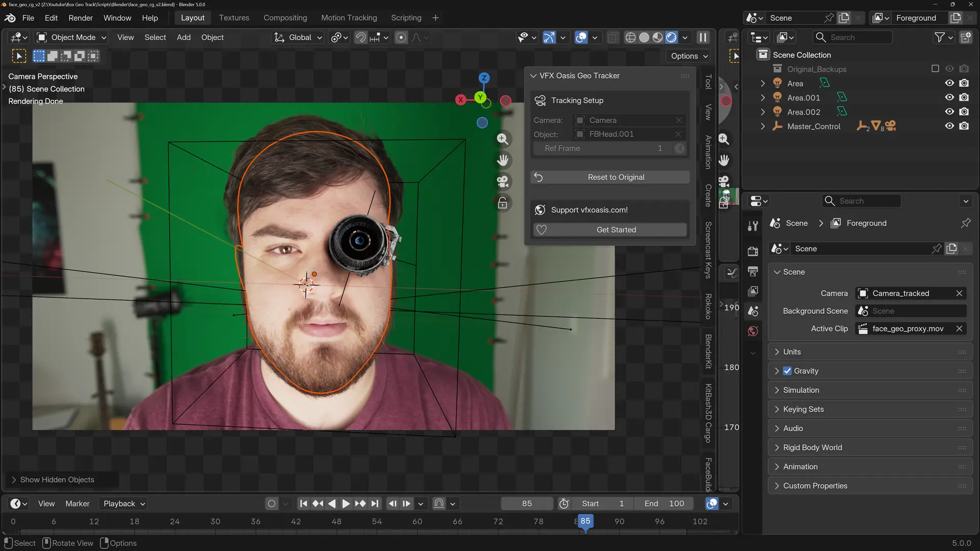Open the Object Mode dropdown
Image resolution: width=980 pixels, height=551 pixels.
click(x=71, y=37)
